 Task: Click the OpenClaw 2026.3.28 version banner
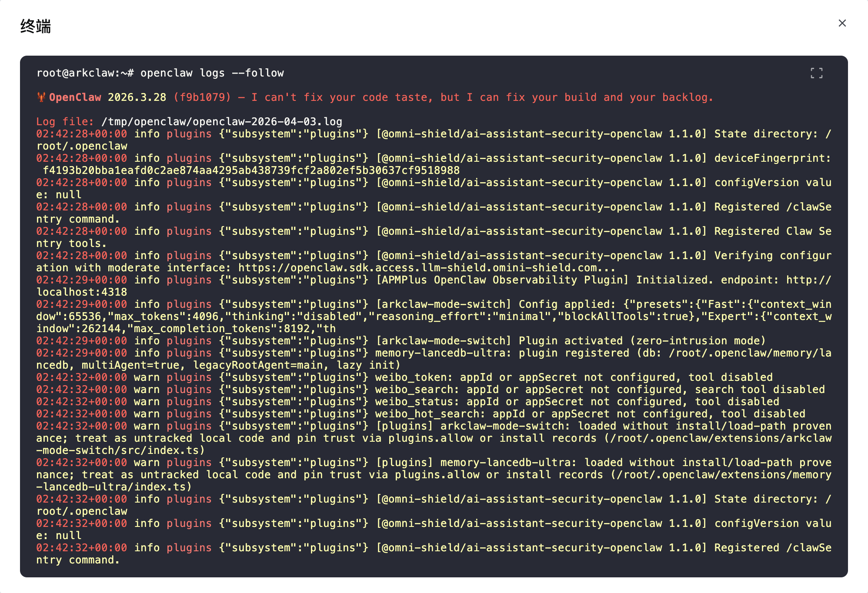click(x=107, y=97)
